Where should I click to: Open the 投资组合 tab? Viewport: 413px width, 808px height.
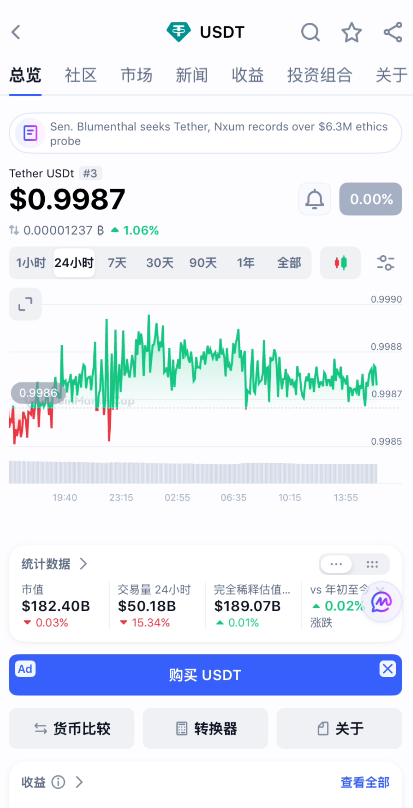click(320, 75)
